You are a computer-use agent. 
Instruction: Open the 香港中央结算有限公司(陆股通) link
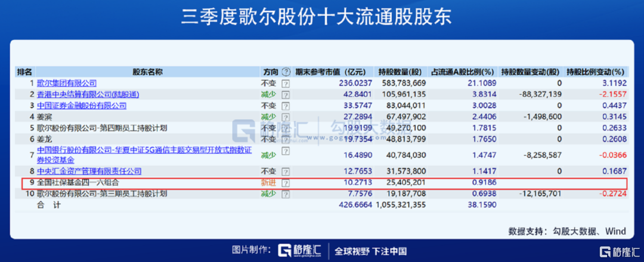pyautogui.click(x=88, y=95)
